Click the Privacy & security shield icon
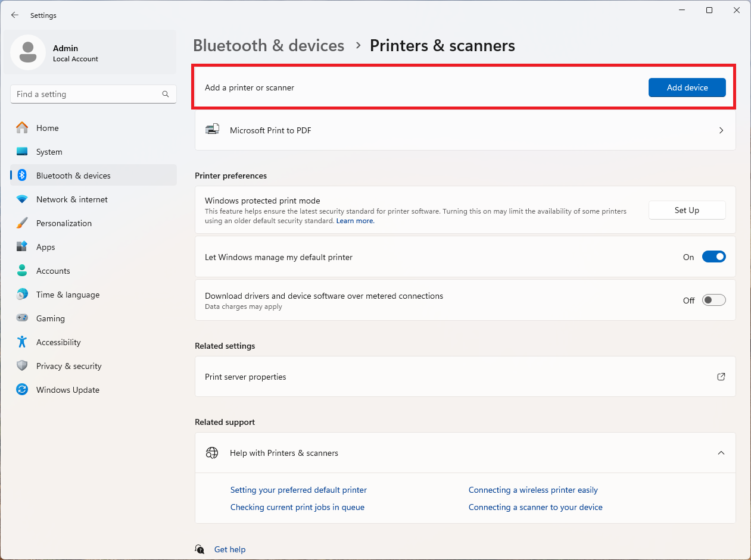Image resolution: width=751 pixels, height=560 pixels. [22, 366]
